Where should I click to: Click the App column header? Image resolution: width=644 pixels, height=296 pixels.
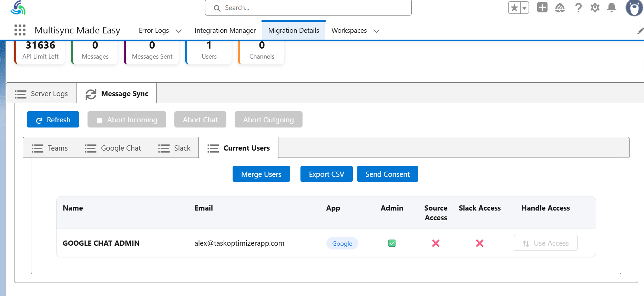click(333, 208)
